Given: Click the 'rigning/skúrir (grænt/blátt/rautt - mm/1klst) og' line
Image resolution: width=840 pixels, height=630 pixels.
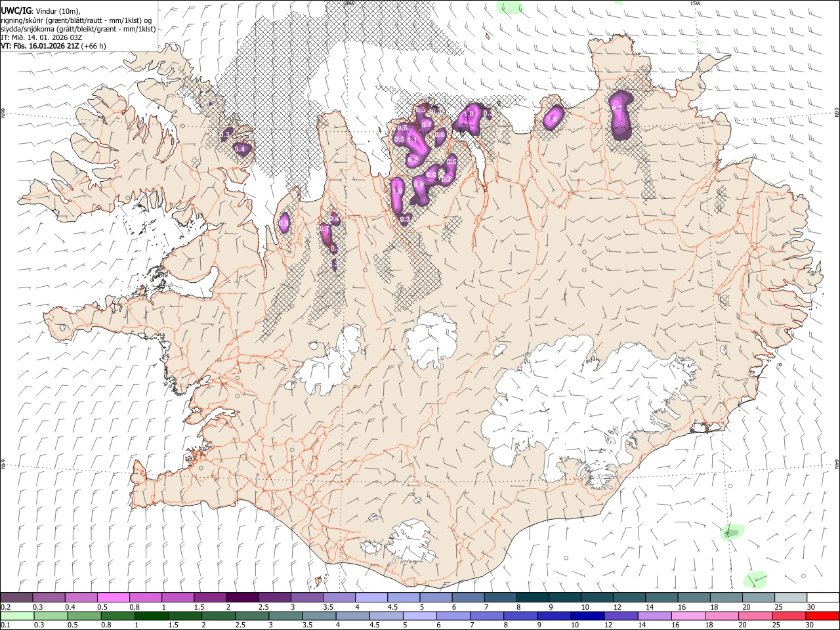Looking at the screenshot, I should 76,20.
